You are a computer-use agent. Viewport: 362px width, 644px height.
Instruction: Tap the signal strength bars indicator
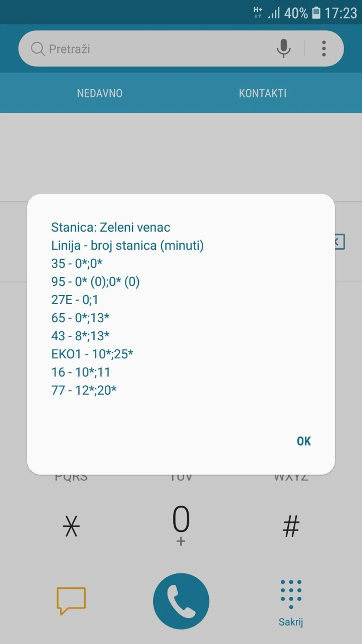point(274,13)
